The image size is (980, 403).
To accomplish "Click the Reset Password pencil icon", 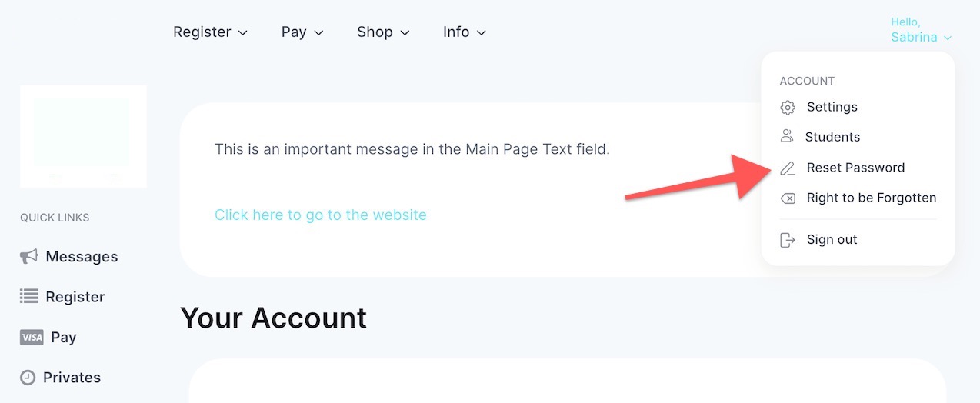I will tap(787, 168).
